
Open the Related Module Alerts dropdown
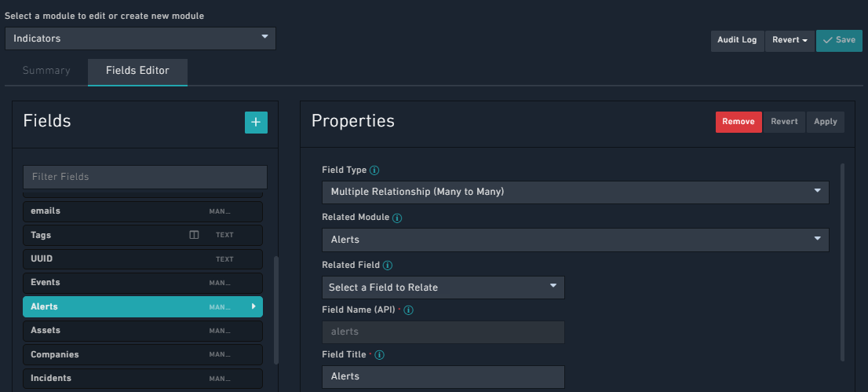click(x=575, y=240)
